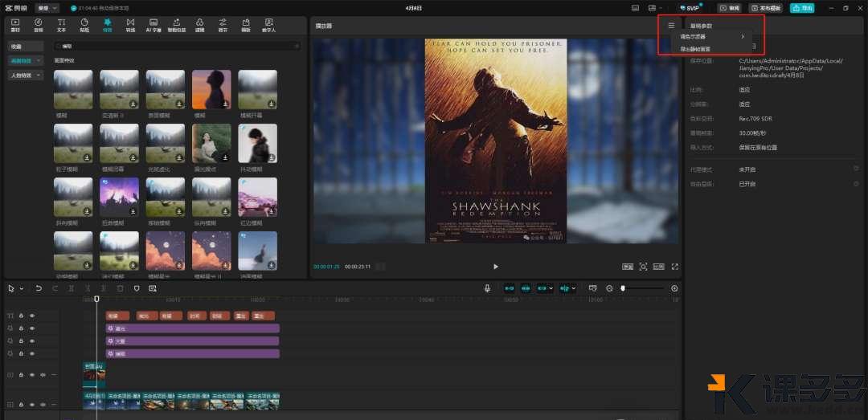The height and width of the screenshot is (420, 868).
Task: Click the trash delete icon in timeline toolbar
Action: [x=120, y=288]
